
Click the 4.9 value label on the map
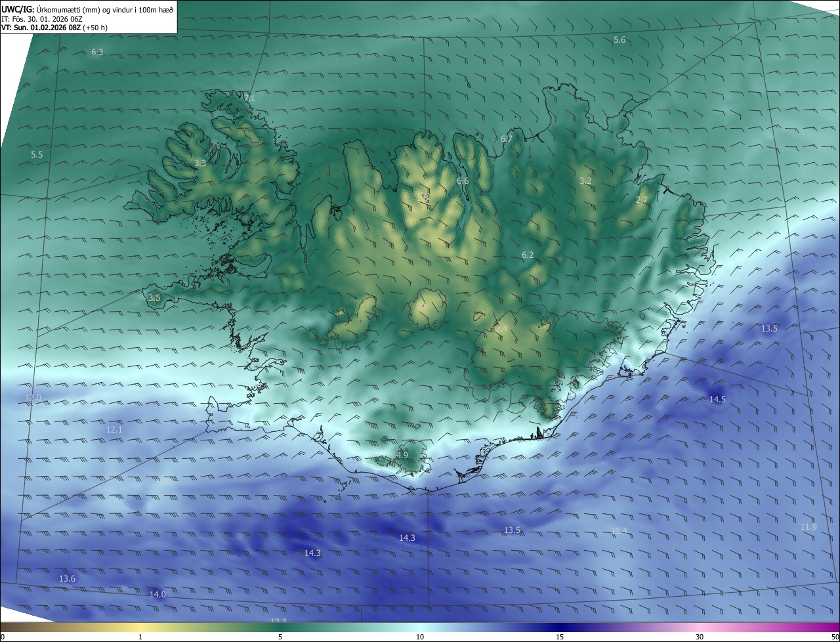(402, 454)
